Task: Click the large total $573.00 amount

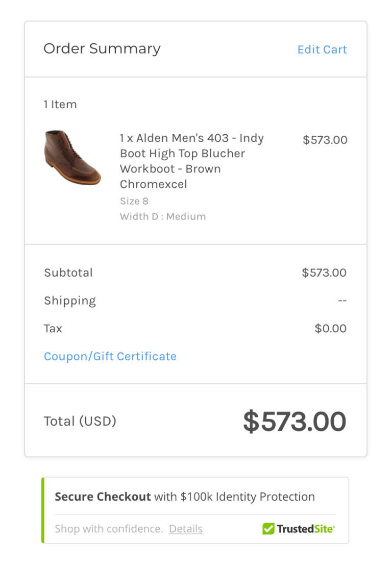Action: [295, 422]
